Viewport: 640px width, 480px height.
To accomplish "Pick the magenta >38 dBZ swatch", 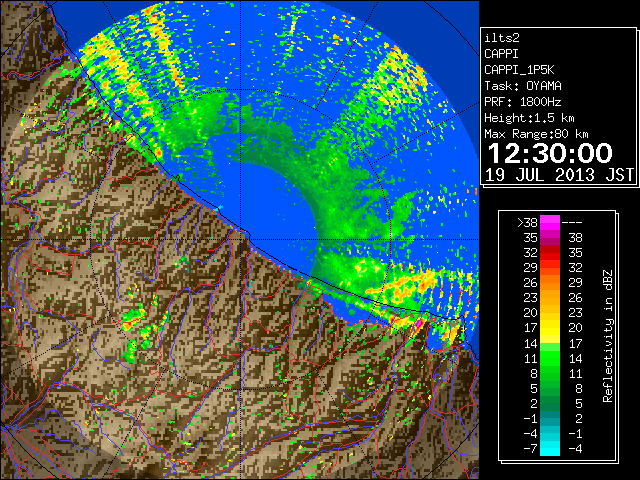I will pyautogui.click(x=550, y=223).
